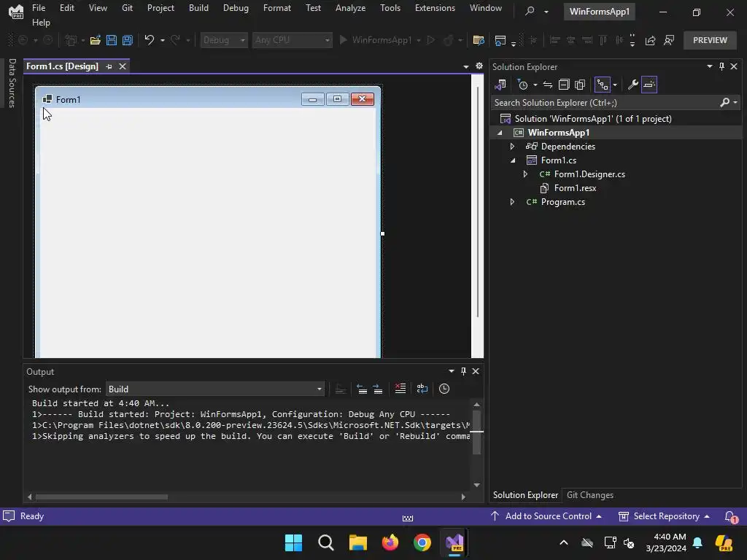Collapse the WinFormsApp1 project node

coord(500,133)
